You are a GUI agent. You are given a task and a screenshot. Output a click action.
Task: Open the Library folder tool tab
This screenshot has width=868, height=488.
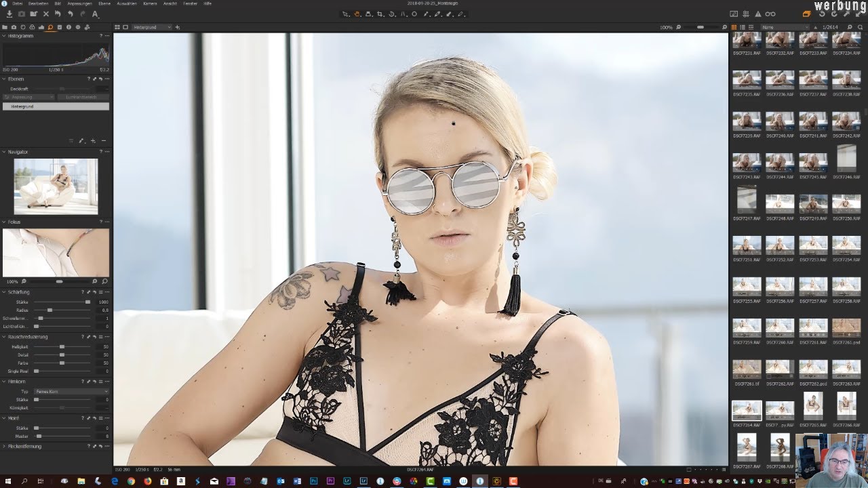5,27
